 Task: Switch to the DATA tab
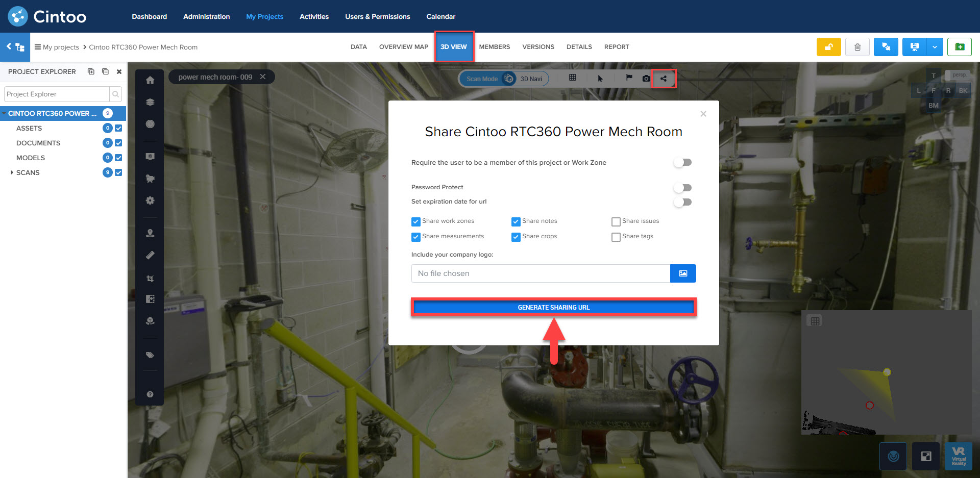tap(359, 47)
